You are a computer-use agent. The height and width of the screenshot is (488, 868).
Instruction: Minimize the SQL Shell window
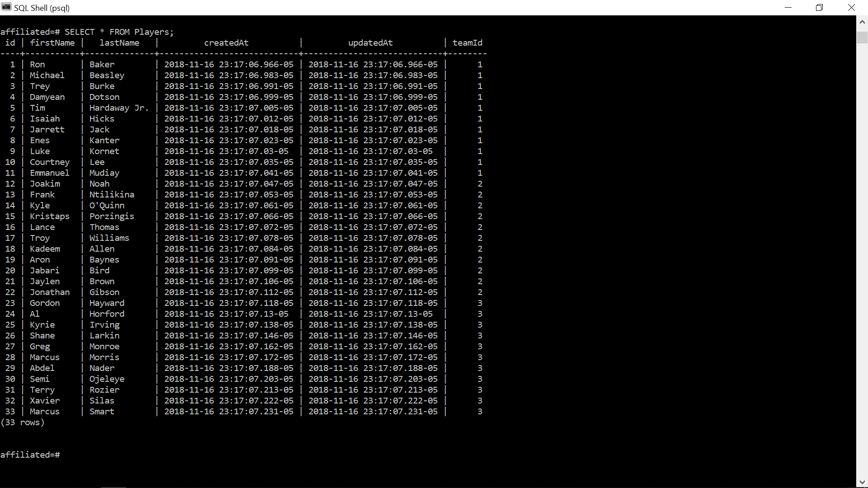click(788, 8)
